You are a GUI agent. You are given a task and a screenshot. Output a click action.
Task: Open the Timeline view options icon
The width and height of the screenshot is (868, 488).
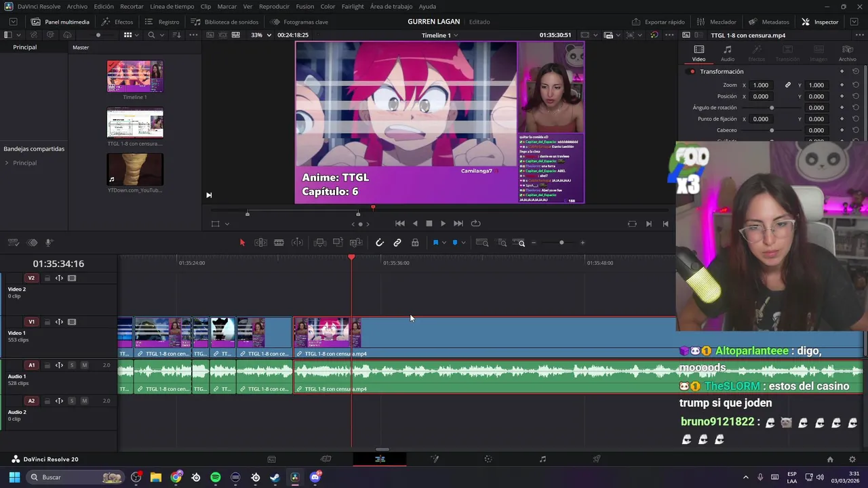point(14,243)
